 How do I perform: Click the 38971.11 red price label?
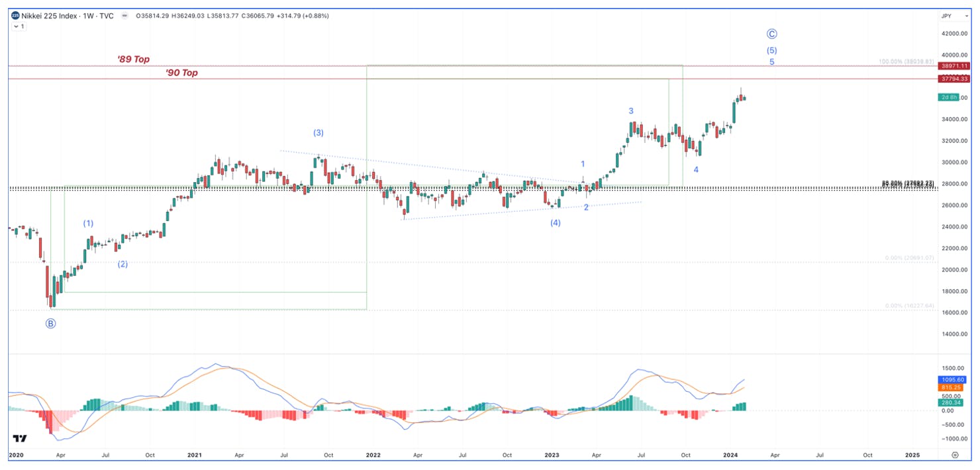954,66
